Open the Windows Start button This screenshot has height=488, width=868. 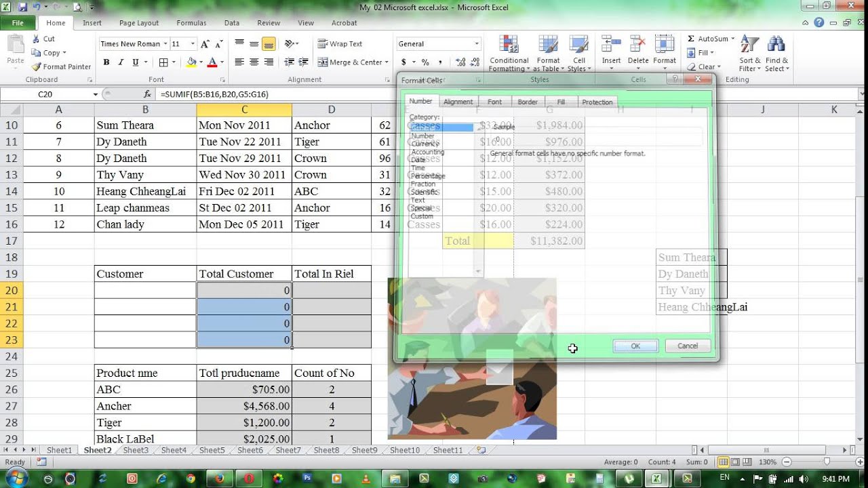[x=15, y=478]
